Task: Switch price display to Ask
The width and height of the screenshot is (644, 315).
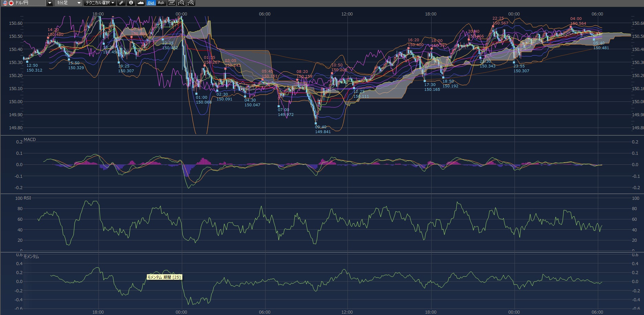Action: pyautogui.click(x=161, y=3)
